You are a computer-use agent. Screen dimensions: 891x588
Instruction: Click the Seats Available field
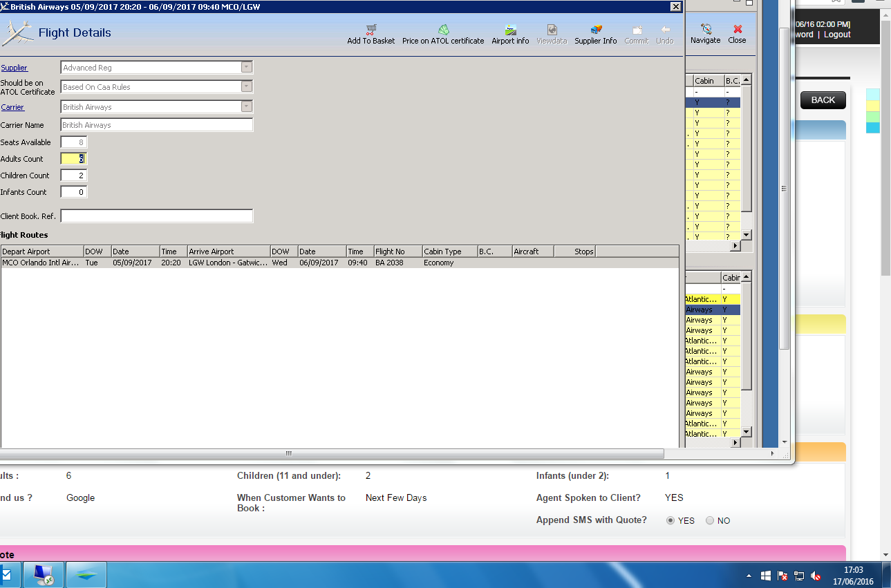tap(74, 142)
